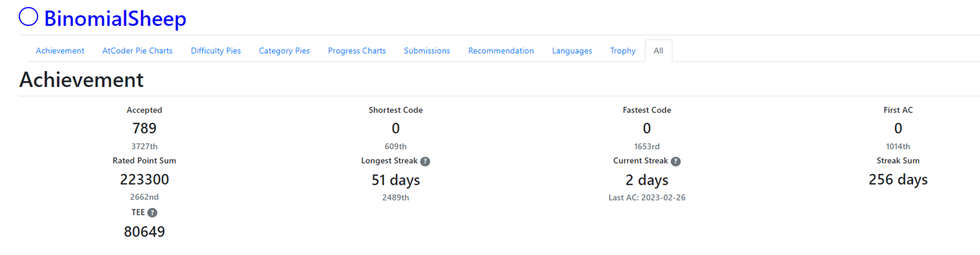Image resolution: width=980 pixels, height=255 pixels.
Task: Click the Achievement section heading
Action: point(81,80)
